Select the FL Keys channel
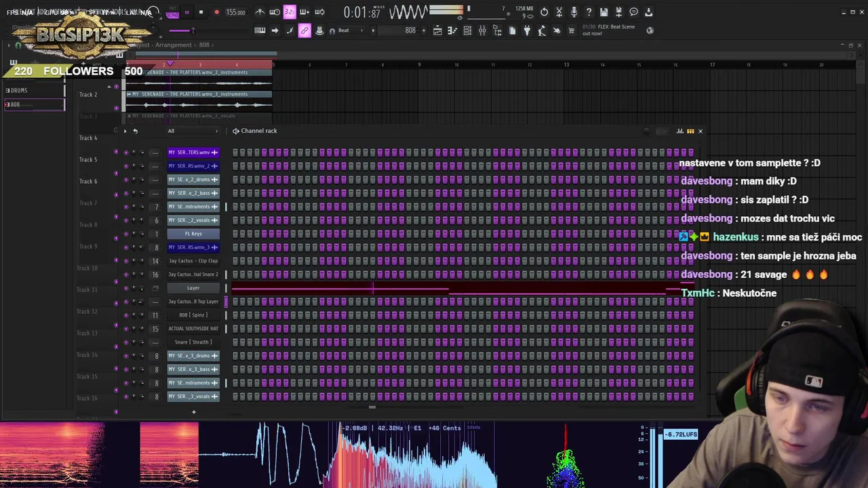 (193, 234)
